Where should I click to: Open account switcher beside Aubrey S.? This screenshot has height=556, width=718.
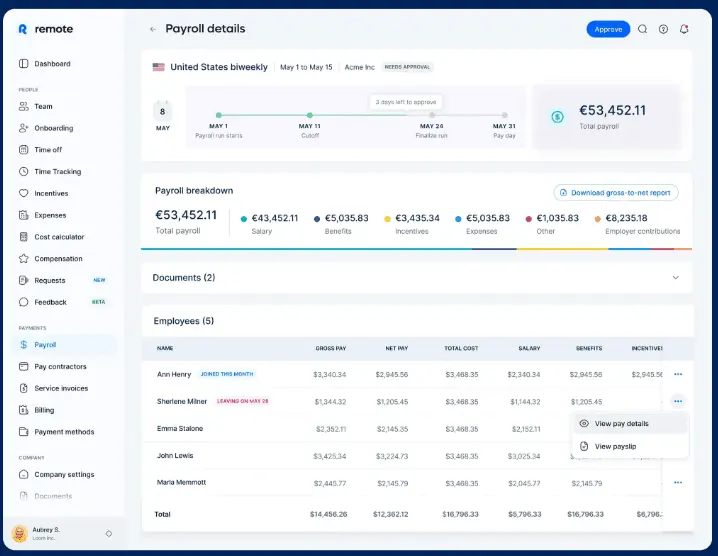click(109, 534)
